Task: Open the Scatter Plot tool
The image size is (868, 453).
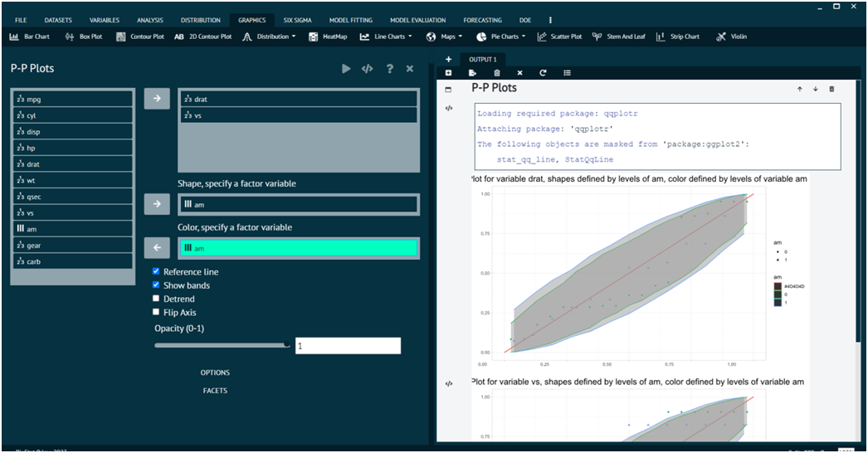Action: pos(559,37)
